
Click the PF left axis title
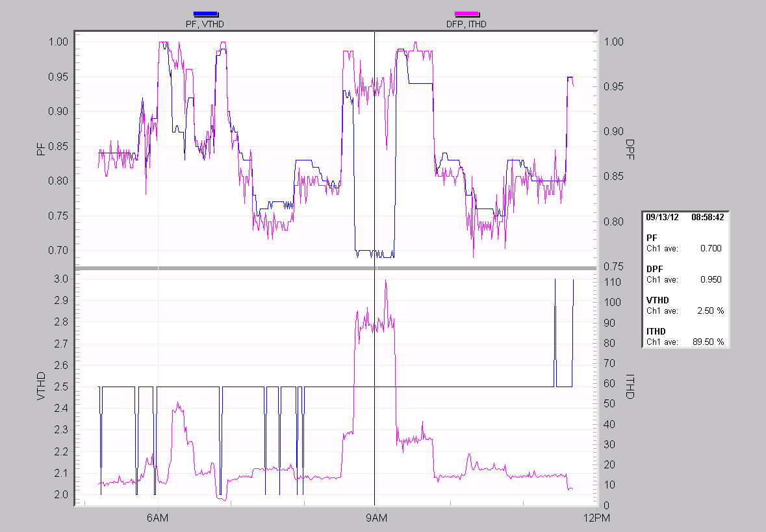[x=41, y=149]
